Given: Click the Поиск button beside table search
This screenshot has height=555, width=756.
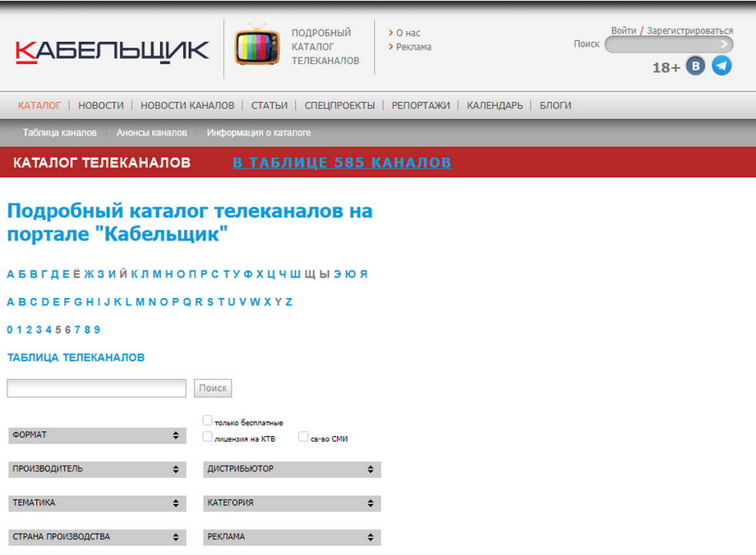Looking at the screenshot, I should pyautogui.click(x=213, y=388).
